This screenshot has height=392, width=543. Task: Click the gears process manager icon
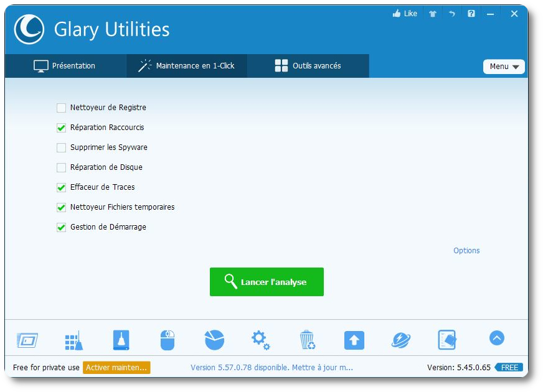260,340
